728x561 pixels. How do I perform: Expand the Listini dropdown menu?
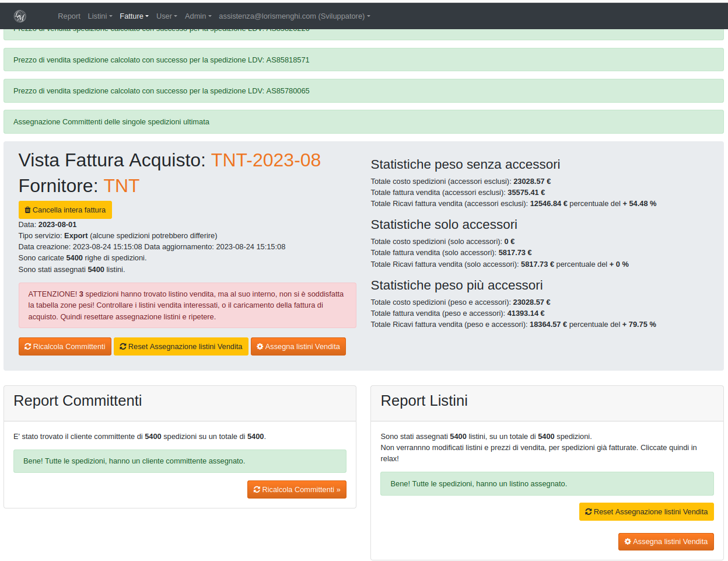[100, 16]
